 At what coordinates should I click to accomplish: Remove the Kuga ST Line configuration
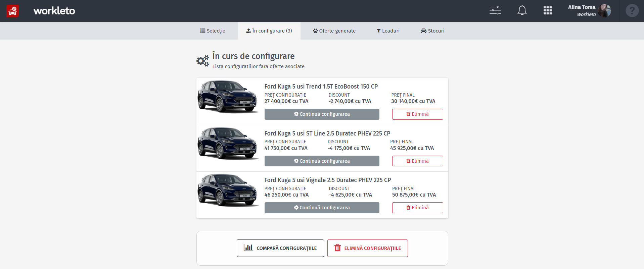pos(417,161)
